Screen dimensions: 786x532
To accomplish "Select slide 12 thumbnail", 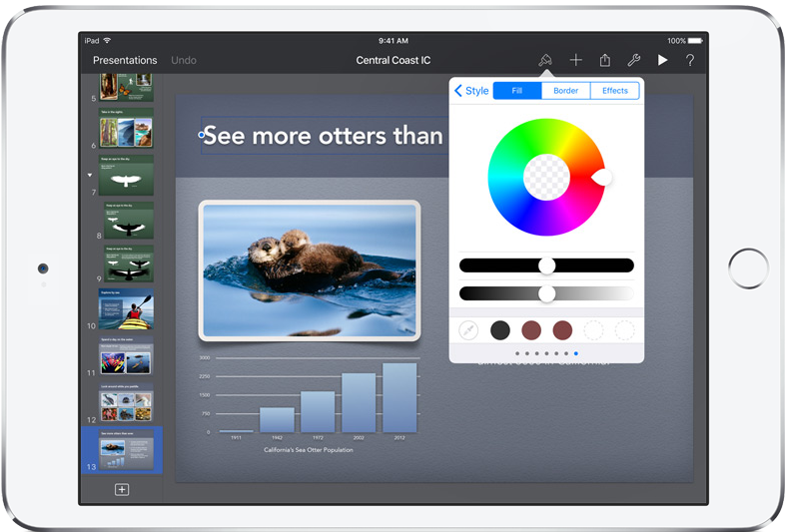I will click(x=126, y=403).
